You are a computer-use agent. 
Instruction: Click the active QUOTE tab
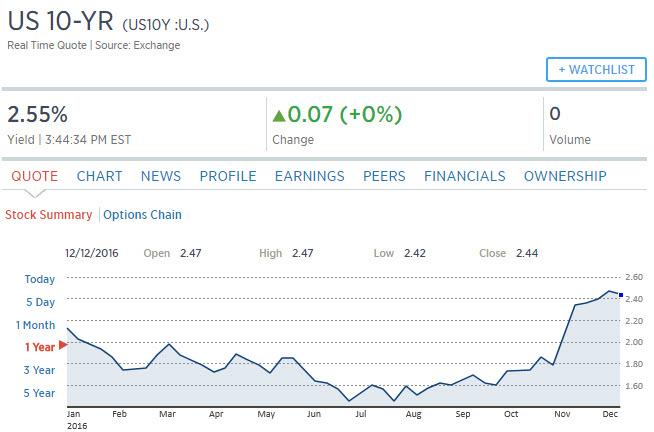click(x=35, y=176)
